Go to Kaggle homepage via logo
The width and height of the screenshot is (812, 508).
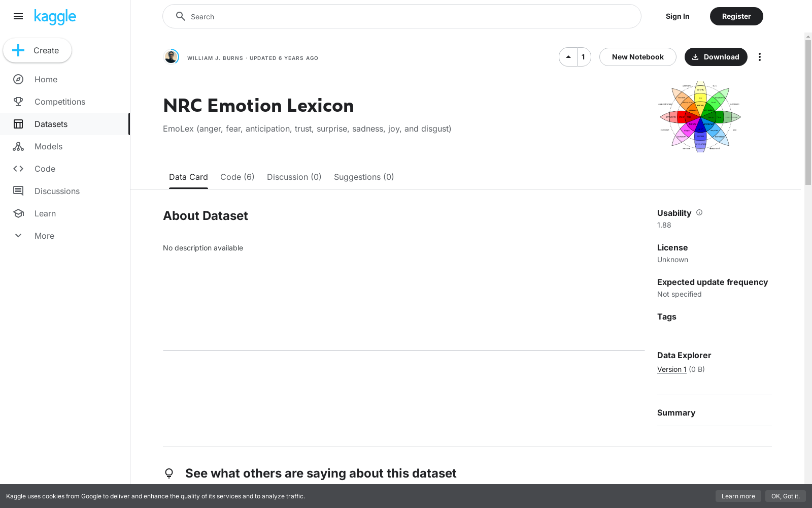pos(55,17)
